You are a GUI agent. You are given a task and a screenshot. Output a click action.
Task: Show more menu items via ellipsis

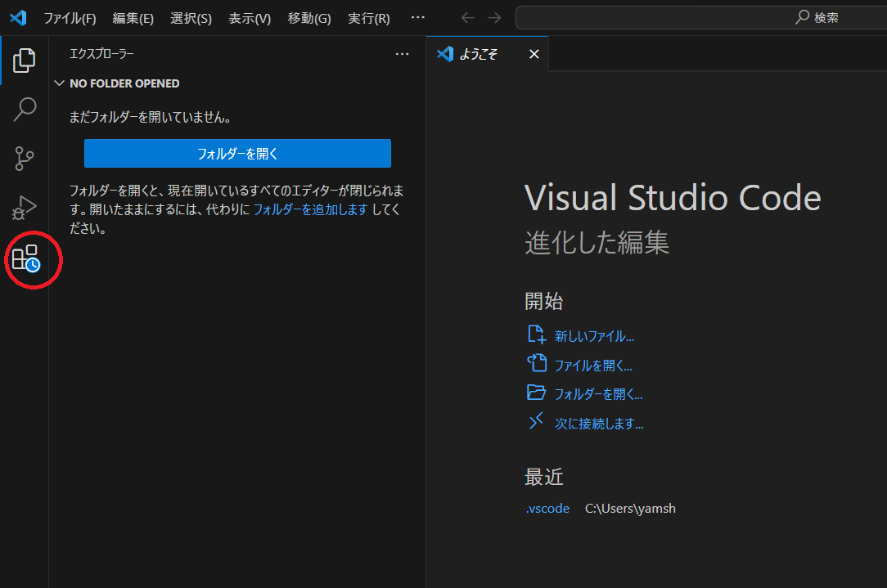[x=418, y=17]
